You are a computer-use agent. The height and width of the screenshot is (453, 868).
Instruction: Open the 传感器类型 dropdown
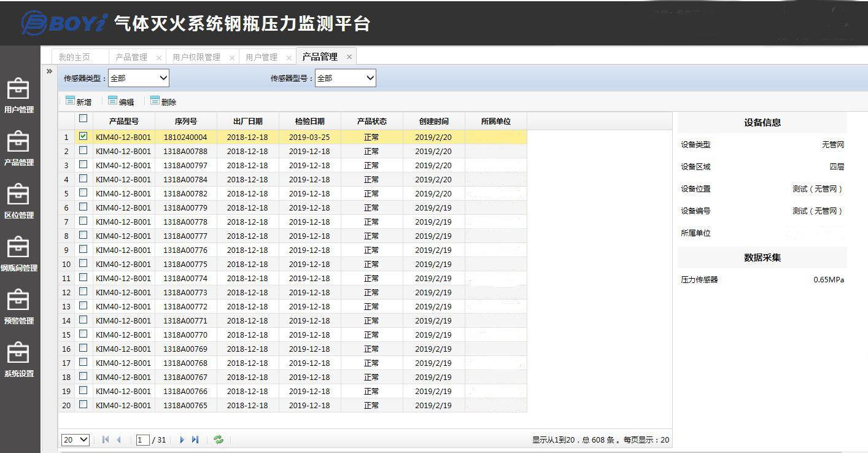coord(138,78)
